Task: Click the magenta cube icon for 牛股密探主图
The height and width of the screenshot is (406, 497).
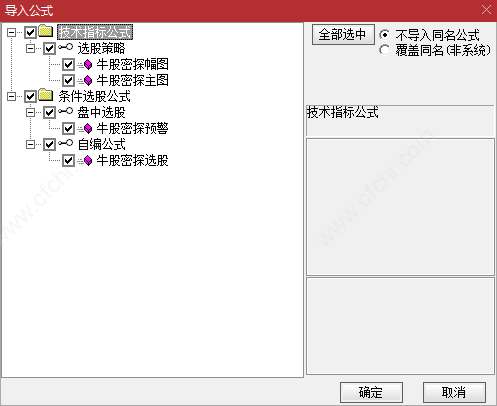Action: click(x=88, y=80)
